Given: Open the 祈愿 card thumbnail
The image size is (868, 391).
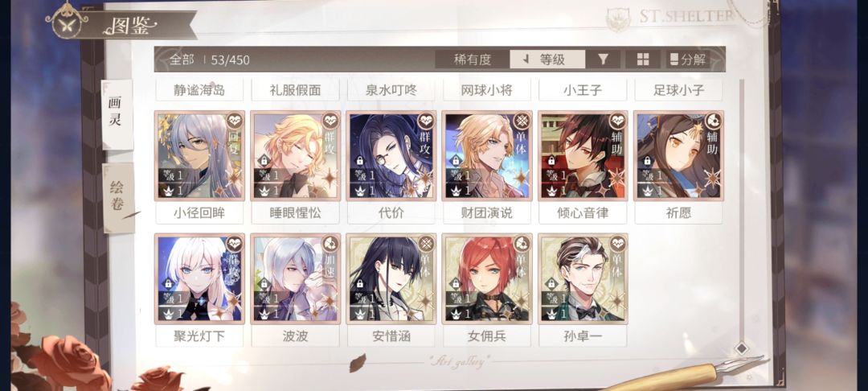Looking at the screenshot, I should [678, 155].
